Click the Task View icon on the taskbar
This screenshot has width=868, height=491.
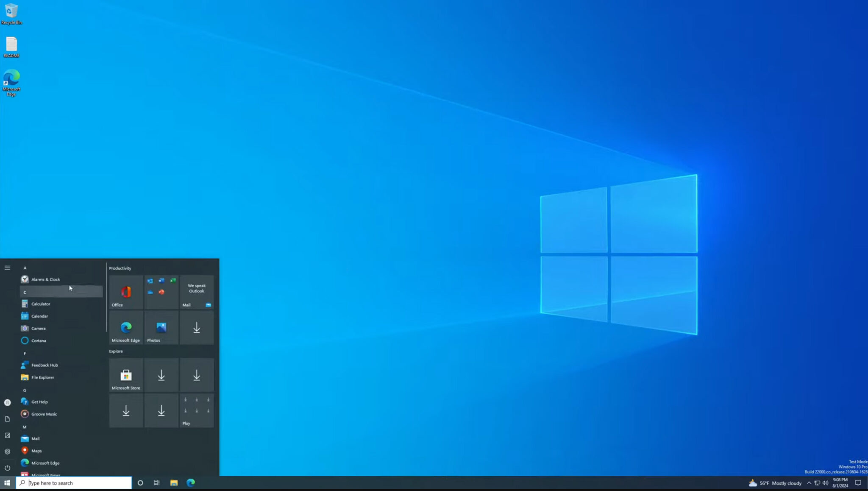pyautogui.click(x=156, y=483)
